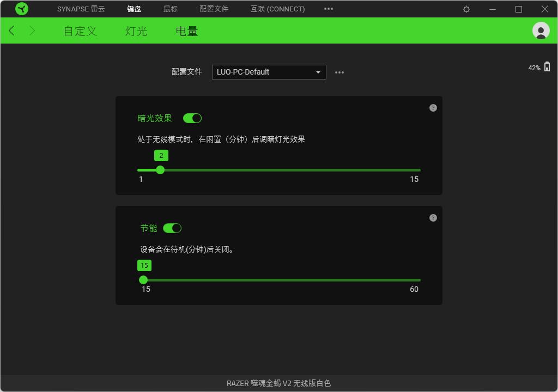Viewport: 558px width, 392px height.
Task: Click the back navigation arrow
Action: 11,30
